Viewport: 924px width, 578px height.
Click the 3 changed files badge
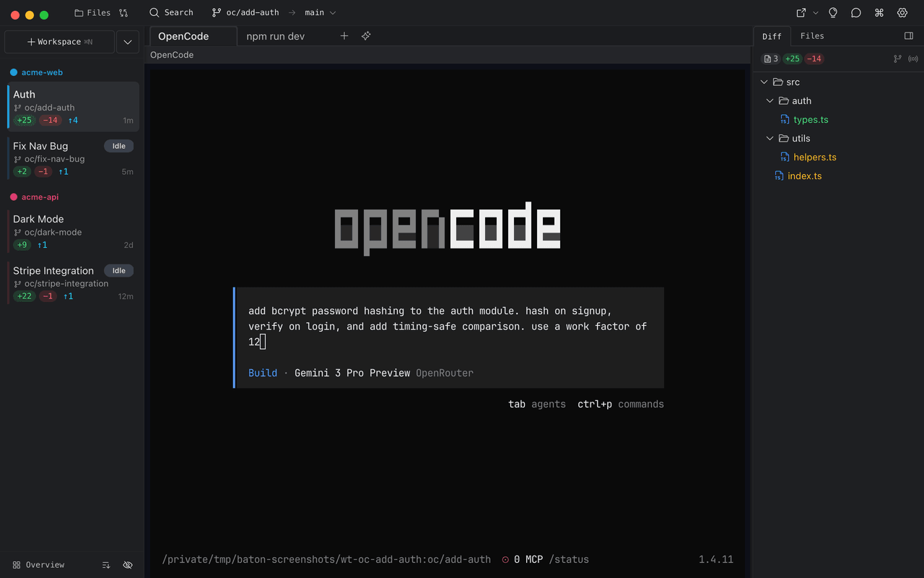coord(771,59)
